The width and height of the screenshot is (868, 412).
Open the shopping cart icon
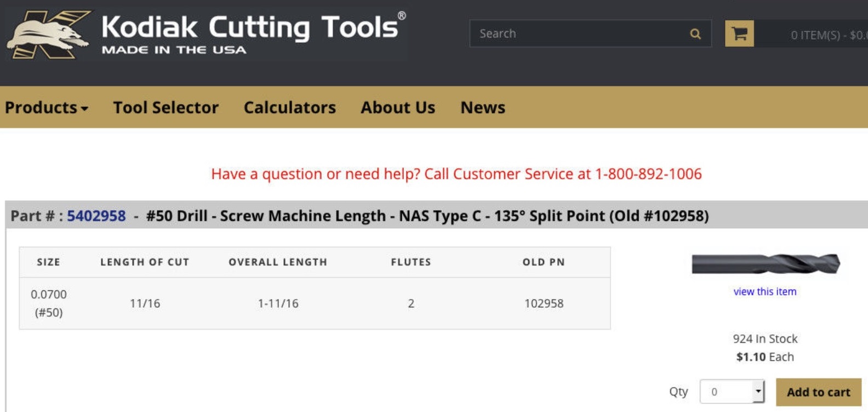coord(739,34)
